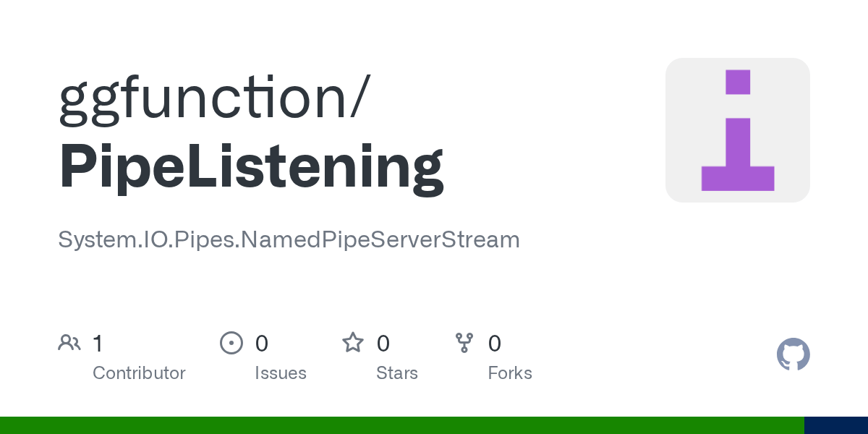Click the contributor count number 1
The image size is (868, 434).
[98, 343]
